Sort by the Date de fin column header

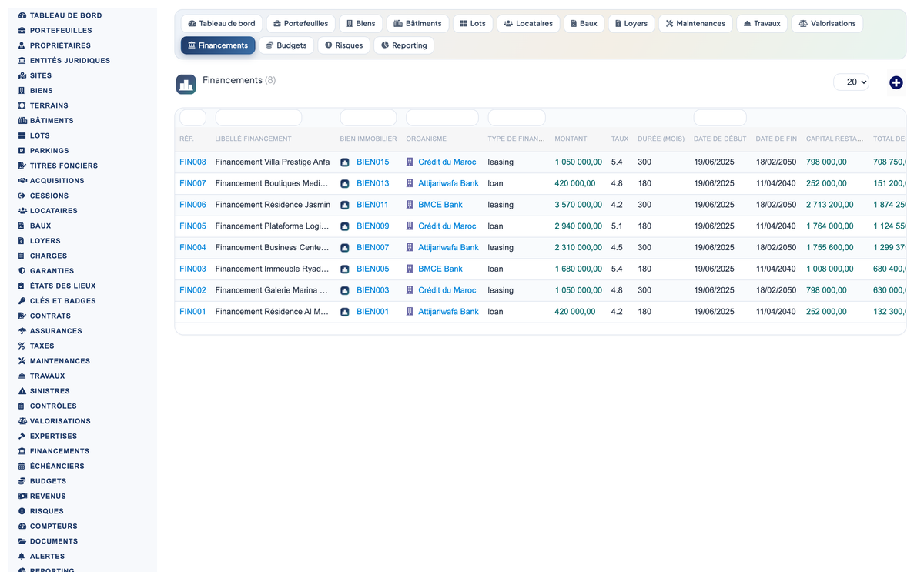click(776, 139)
